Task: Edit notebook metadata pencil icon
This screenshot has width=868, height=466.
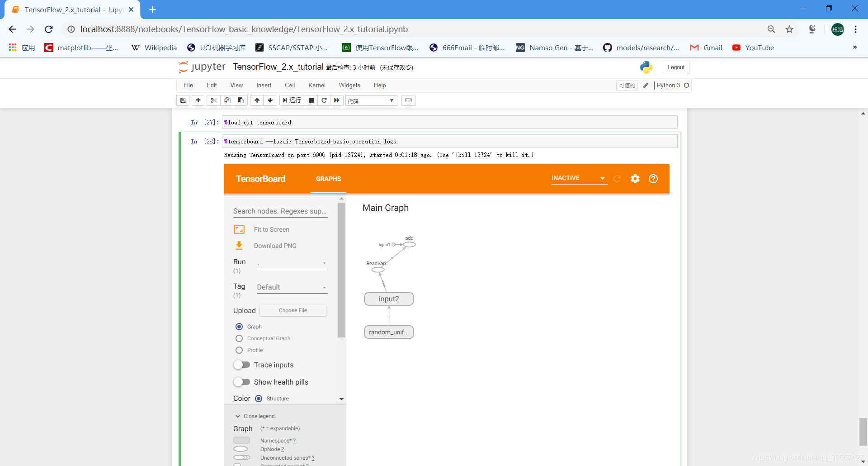Action: 646,85
